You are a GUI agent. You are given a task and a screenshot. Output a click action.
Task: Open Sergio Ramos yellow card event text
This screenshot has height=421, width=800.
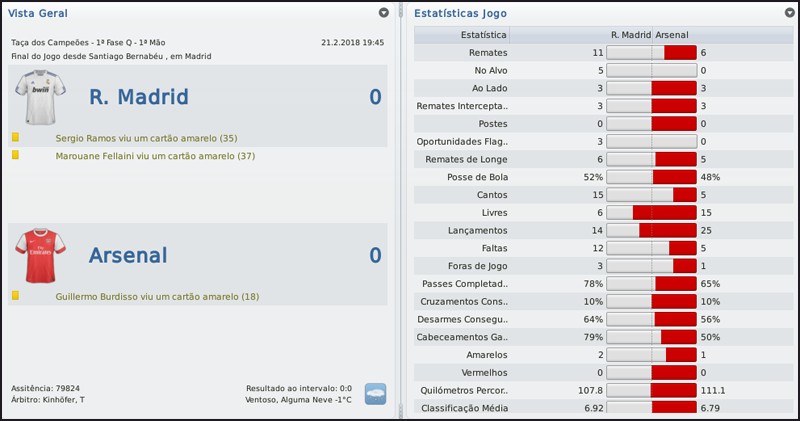(x=146, y=138)
